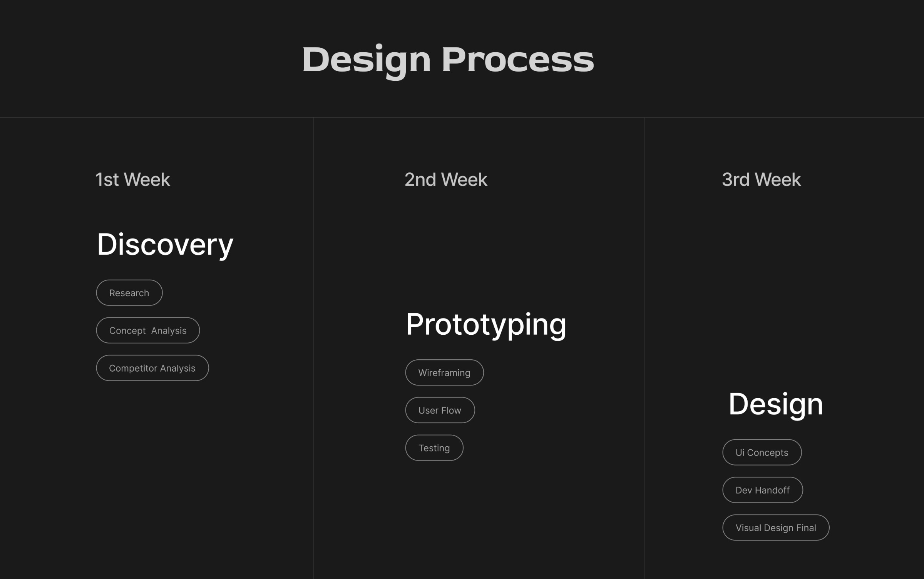Screen dimensions: 924x579
Task: Select the Testing tag
Action: tap(434, 448)
